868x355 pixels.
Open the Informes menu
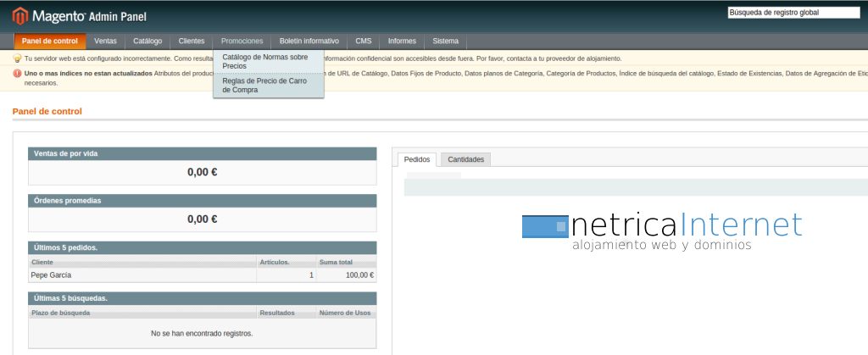[x=402, y=41]
